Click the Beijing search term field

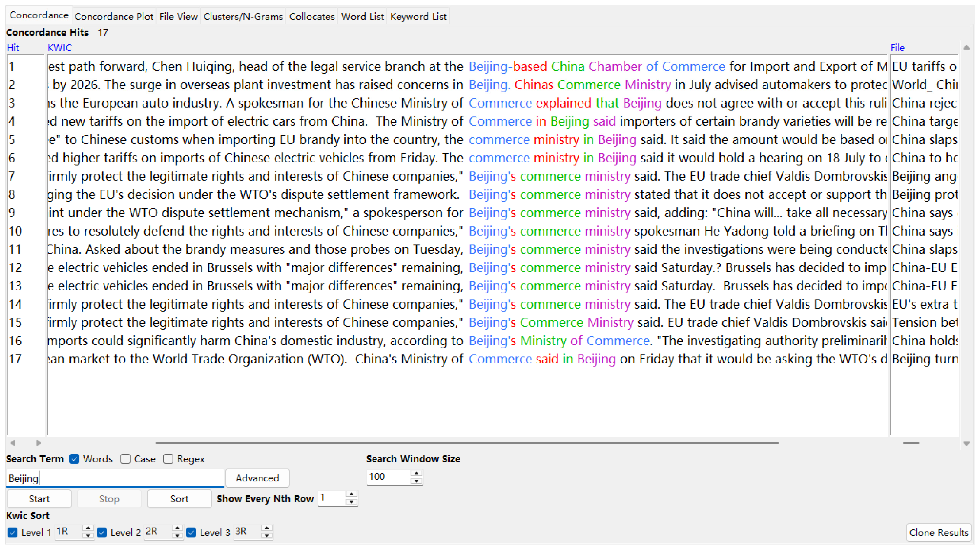click(114, 478)
